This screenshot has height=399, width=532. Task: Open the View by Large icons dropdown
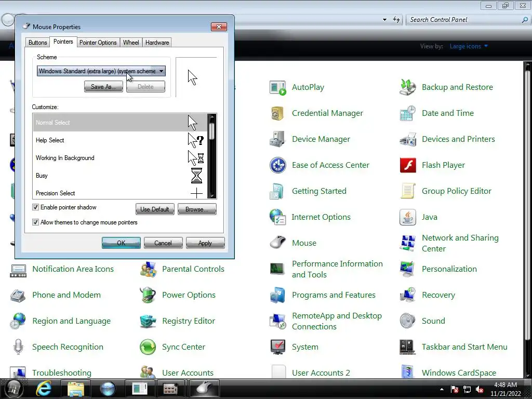pyautogui.click(x=469, y=46)
